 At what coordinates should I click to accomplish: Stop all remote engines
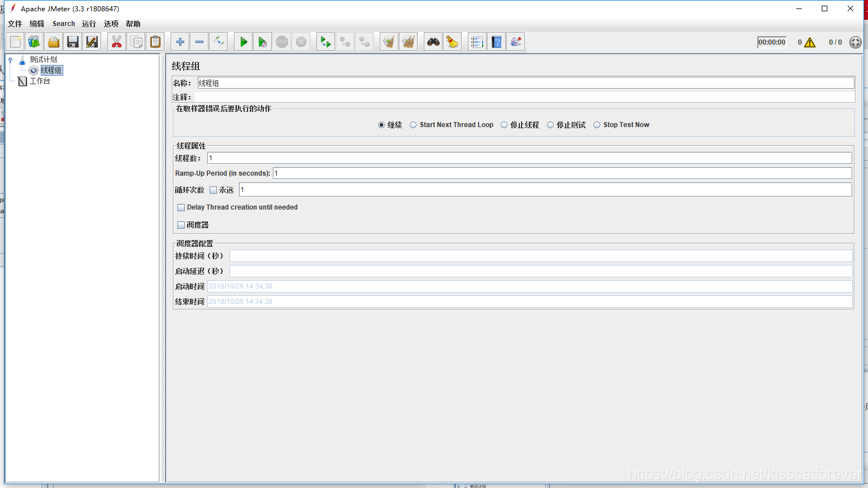345,42
